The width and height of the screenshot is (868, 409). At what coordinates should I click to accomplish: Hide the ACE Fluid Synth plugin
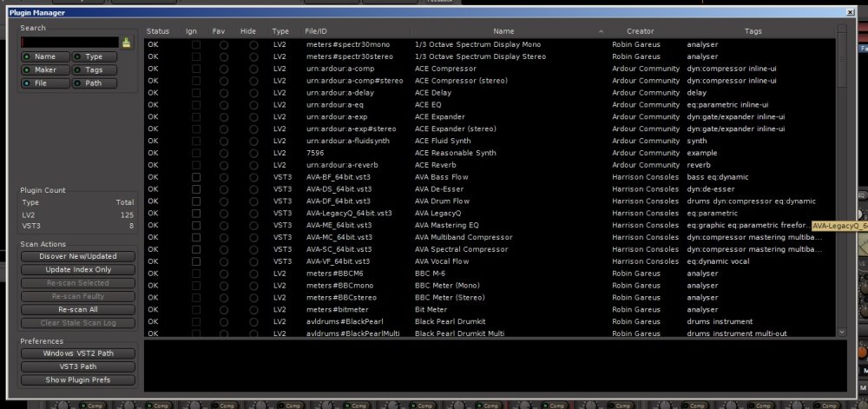(x=253, y=142)
